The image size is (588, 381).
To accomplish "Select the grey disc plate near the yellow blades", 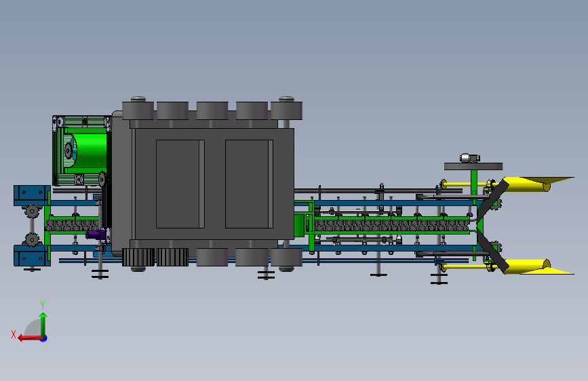I will click(473, 167).
